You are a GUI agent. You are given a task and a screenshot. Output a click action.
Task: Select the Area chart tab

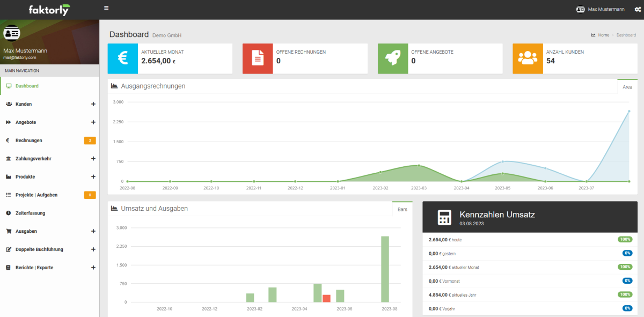coord(627,87)
